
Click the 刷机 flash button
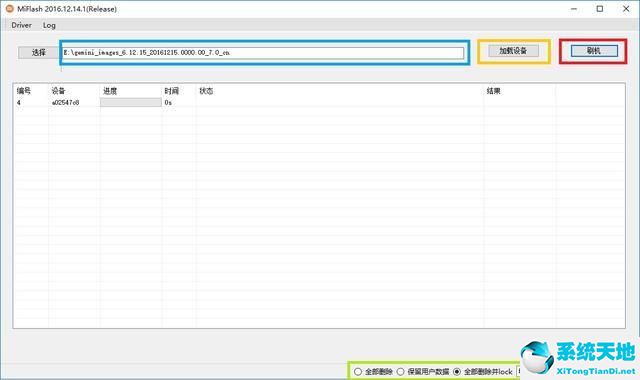[x=594, y=51]
